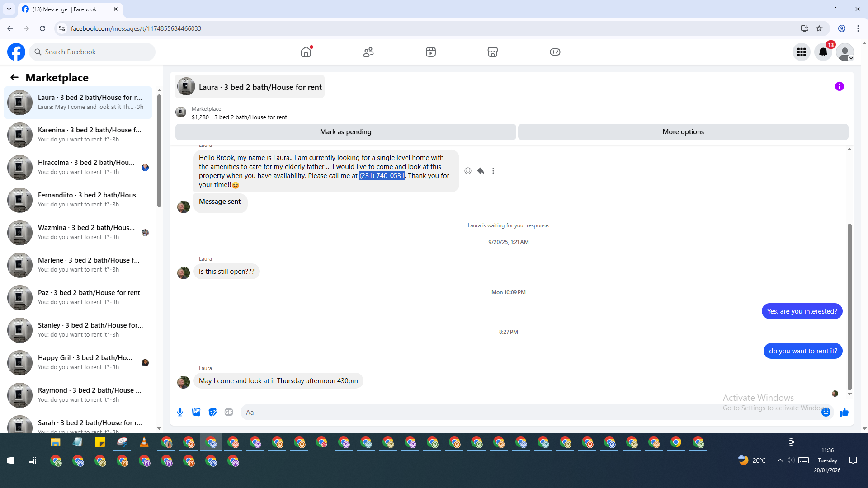Reload the Messenger page
868x488 pixels.
tap(42, 28)
